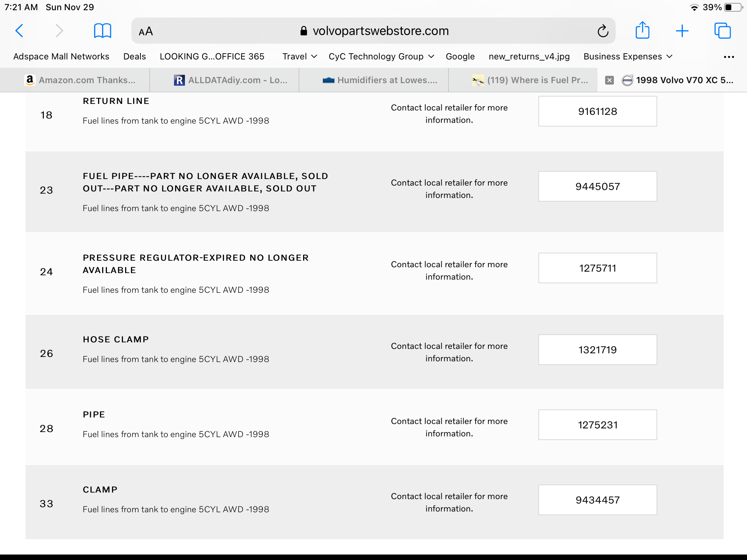747x560 pixels.
Task: Click part number 9445057 button
Action: click(x=597, y=186)
